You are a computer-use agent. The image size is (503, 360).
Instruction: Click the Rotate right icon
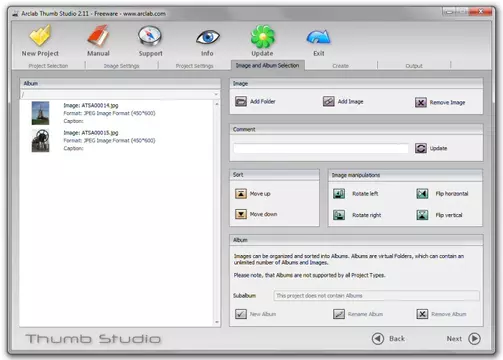pos(339,215)
